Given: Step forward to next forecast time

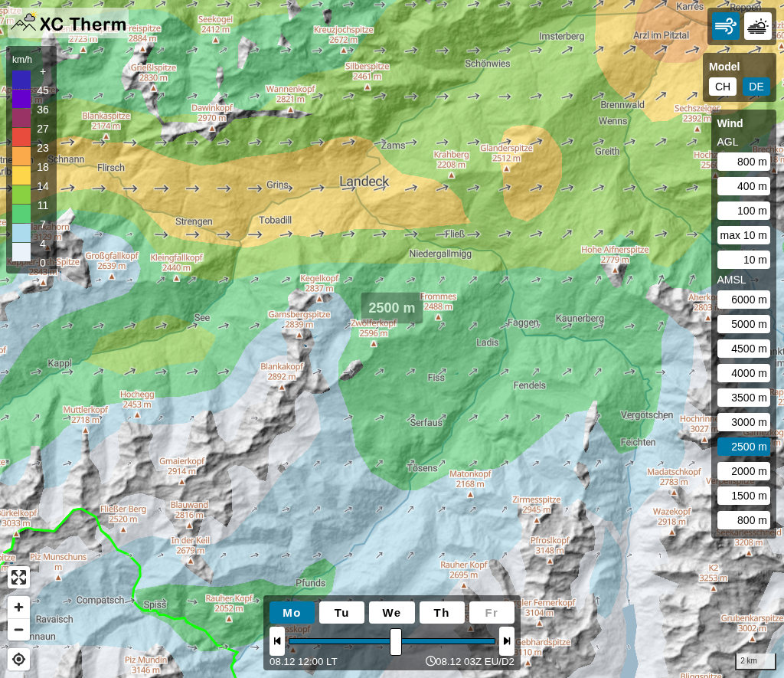Looking at the screenshot, I should [506, 641].
